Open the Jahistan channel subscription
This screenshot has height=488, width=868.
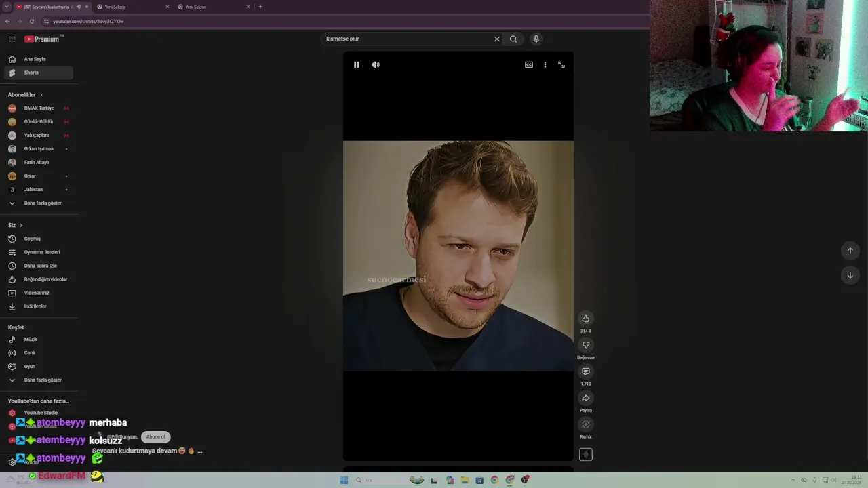(x=39, y=190)
